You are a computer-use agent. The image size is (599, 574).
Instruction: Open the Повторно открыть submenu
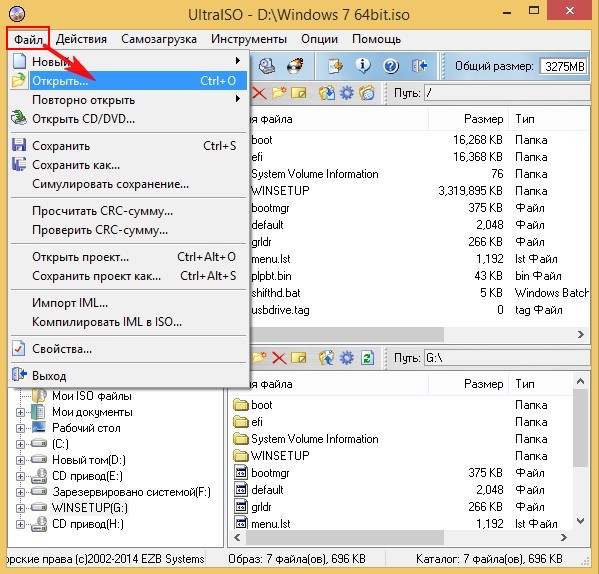pyautogui.click(x=129, y=100)
